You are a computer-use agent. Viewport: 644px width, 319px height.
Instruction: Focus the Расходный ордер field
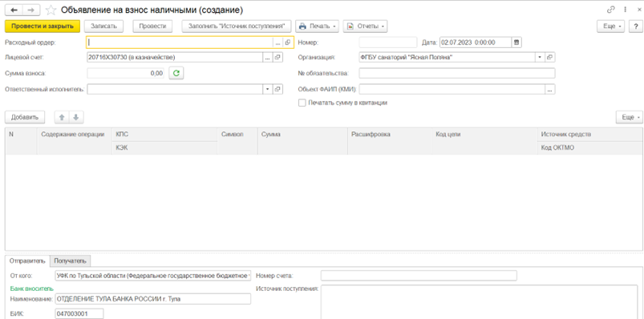(x=180, y=42)
